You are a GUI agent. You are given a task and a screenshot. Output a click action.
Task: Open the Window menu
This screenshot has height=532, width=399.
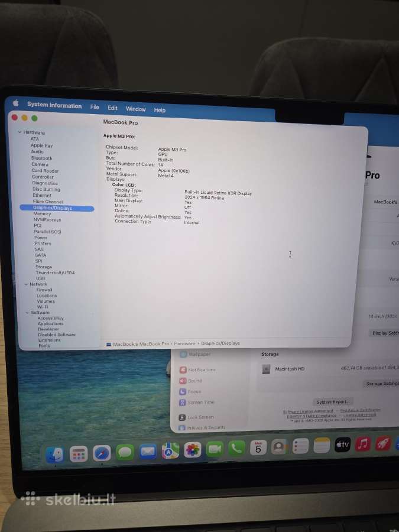(x=136, y=109)
